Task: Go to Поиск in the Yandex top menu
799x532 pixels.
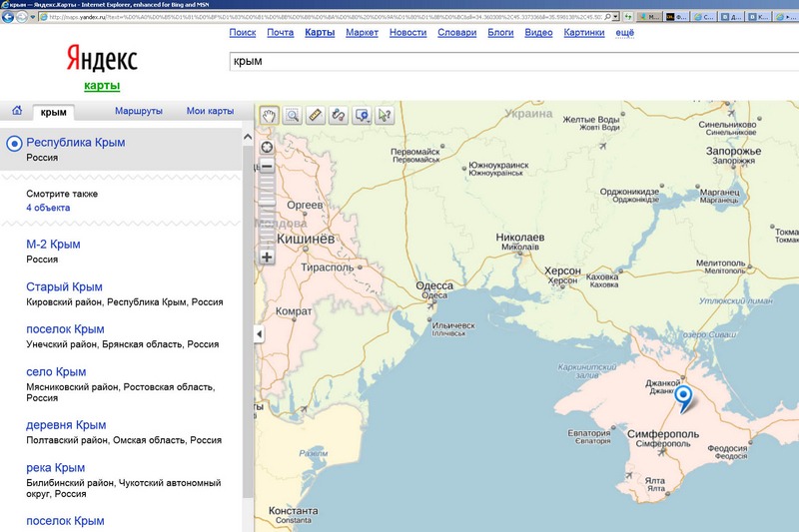Action: point(243,33)
